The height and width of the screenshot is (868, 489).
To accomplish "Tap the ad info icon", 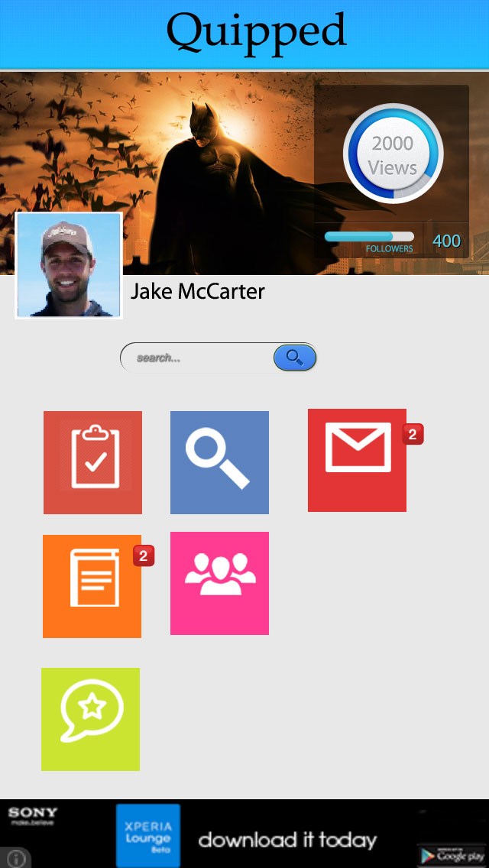I will pyautogui.click(x=15, y=859).
